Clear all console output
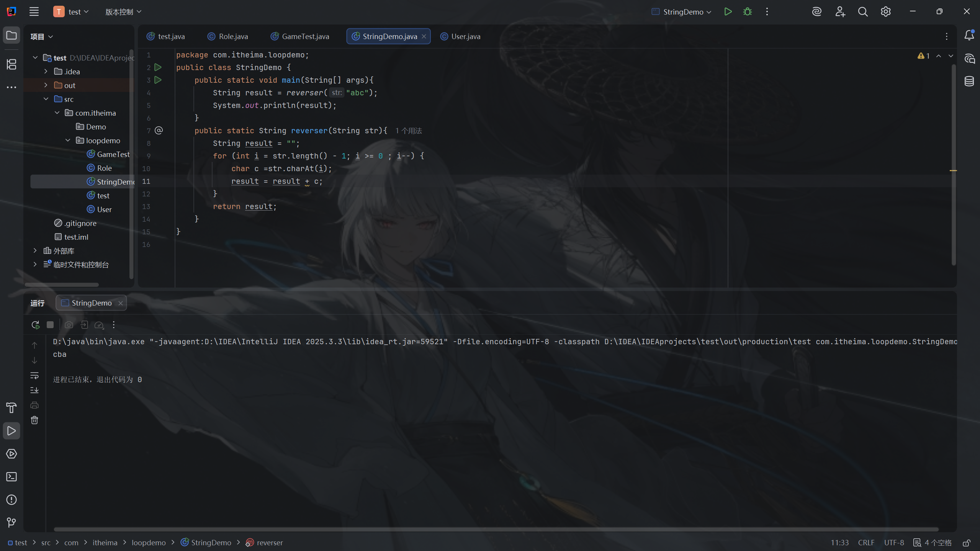Screen dimensions: 980x551 pos(34,420)
